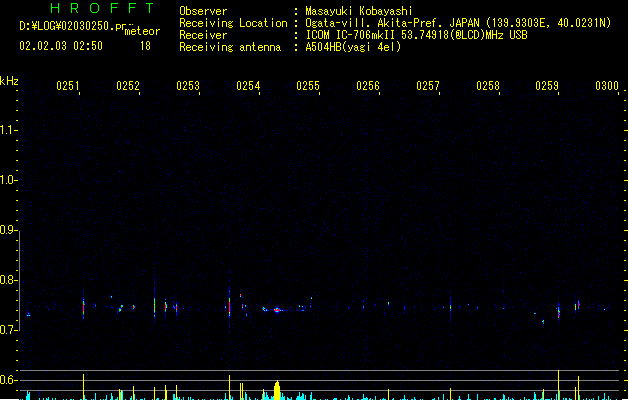Click the "Observer" field label
The height and width of the screenshot is (400, 629).
click(x=203, y=11)
